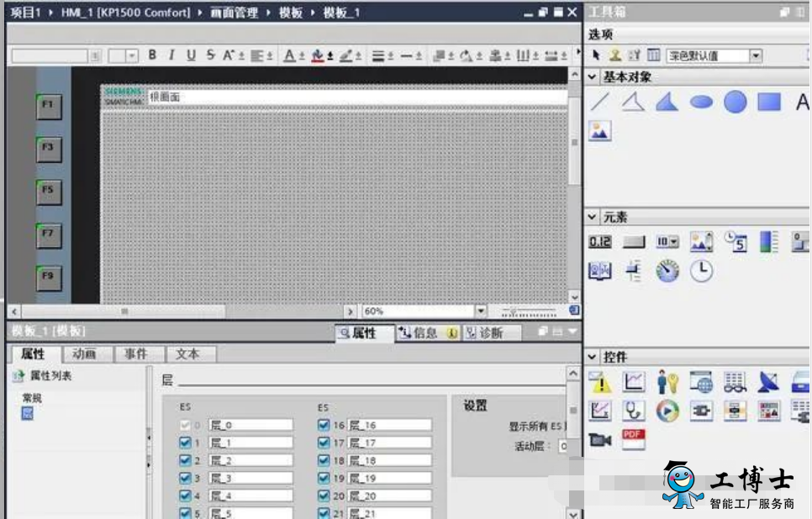Open the 属性 inspector tab

click(x=364, y=333)
